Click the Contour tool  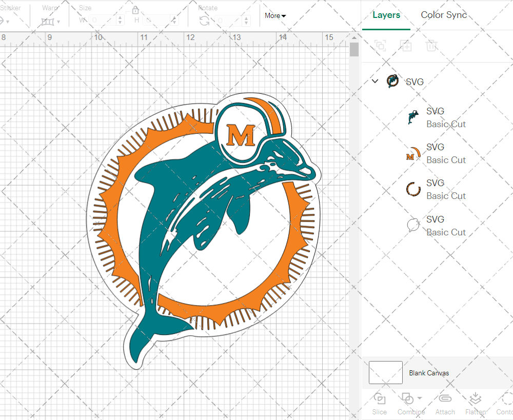(x=505, y=404)
